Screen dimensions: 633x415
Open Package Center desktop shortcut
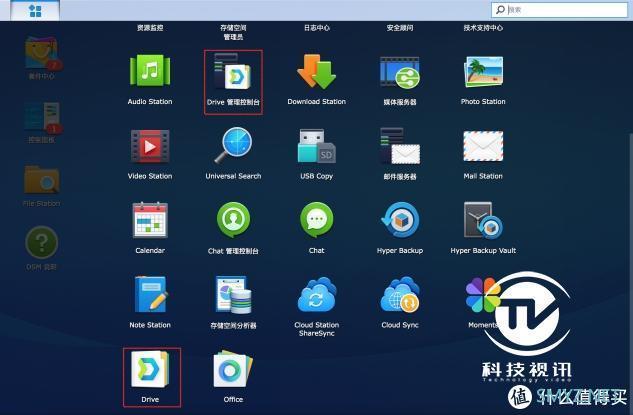pyautogui.click(x=42, y=58)
